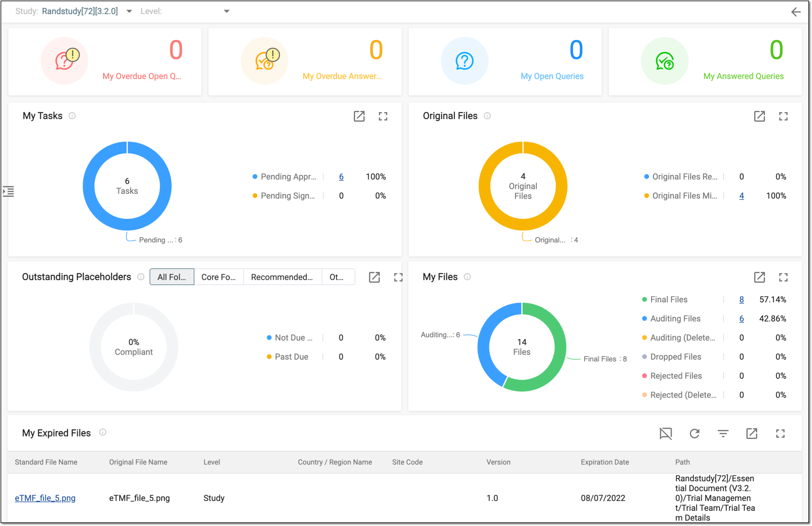812x526 pixels.
Task: Show info for My Tasks
Action: [x=72, y=116]
